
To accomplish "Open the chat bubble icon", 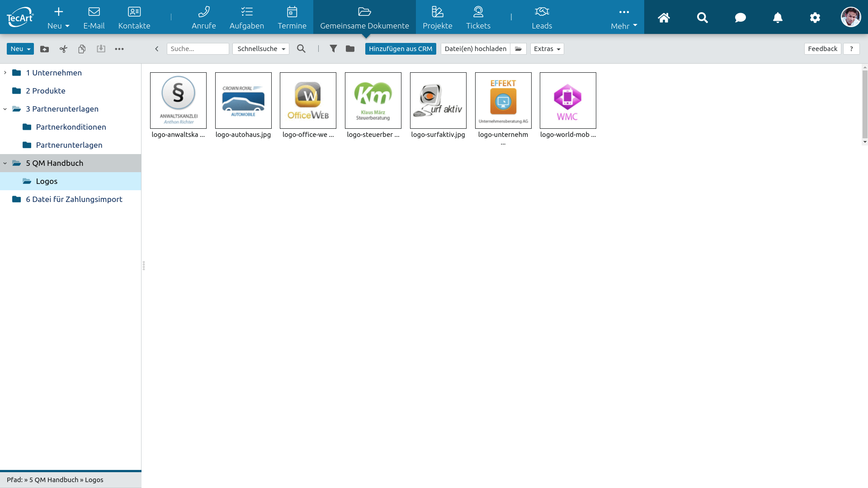I will click(x=740, y=18).
